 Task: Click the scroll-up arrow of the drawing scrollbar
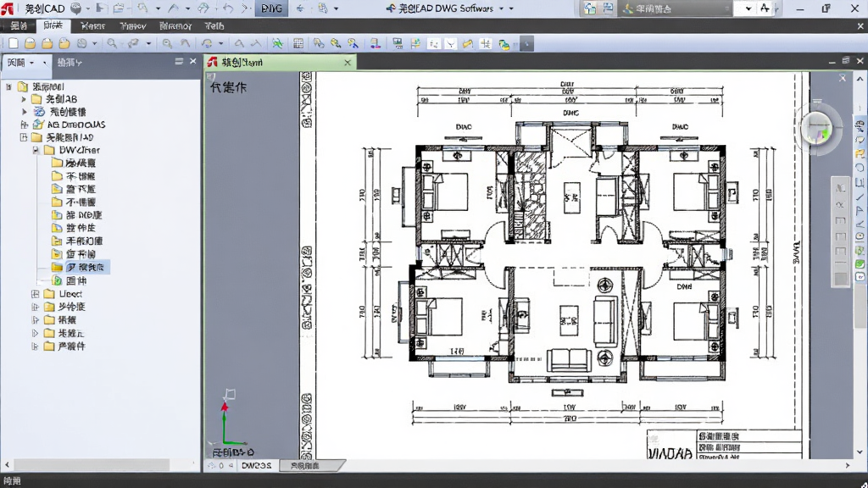click(x=860, y=79)
